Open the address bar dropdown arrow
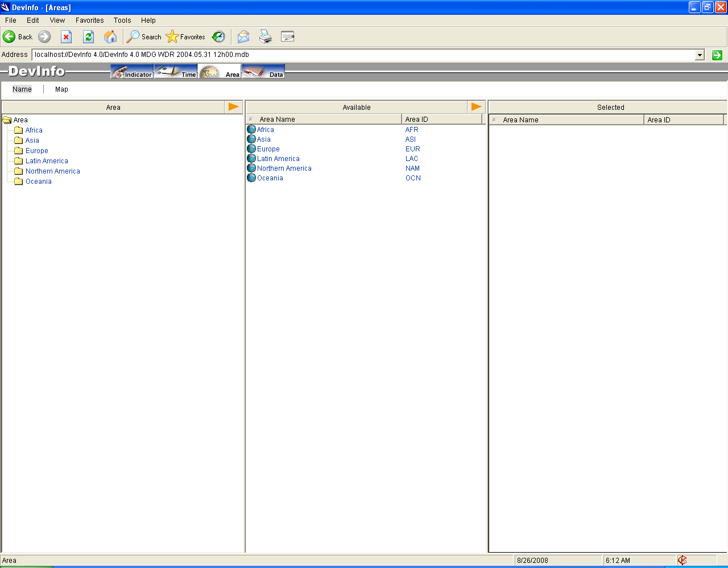Screen dimensions: 728x568 coord(700,55)
